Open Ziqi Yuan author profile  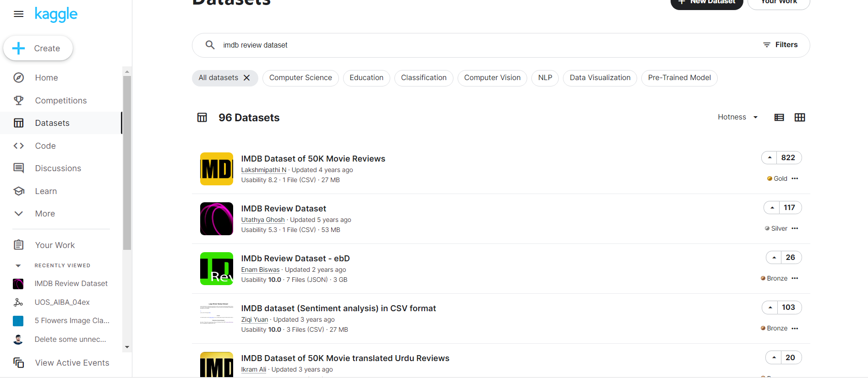(255, 319)
